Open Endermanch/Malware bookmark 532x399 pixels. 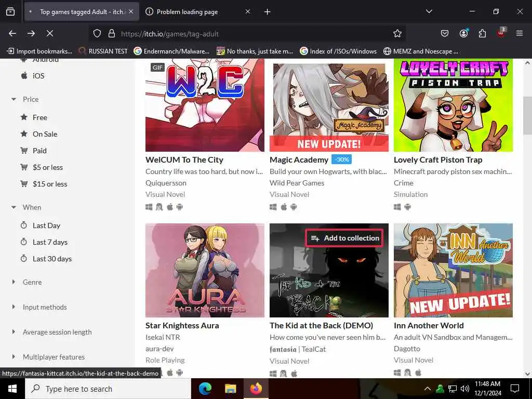click(x=171, y=51)
